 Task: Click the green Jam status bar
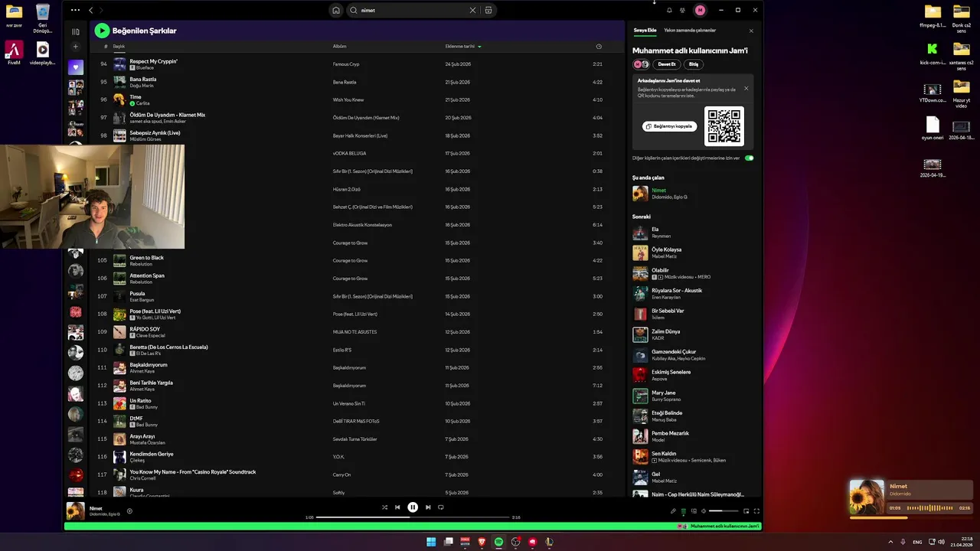pyautogui.click(x=413, y=527)
